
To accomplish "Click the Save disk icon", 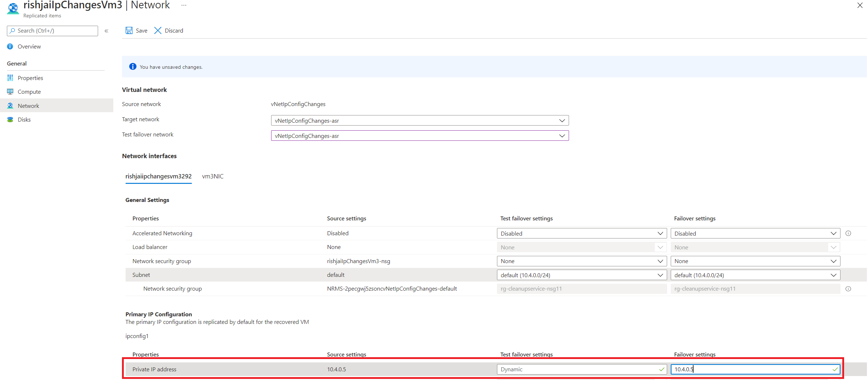I will [x=129, y=30].
